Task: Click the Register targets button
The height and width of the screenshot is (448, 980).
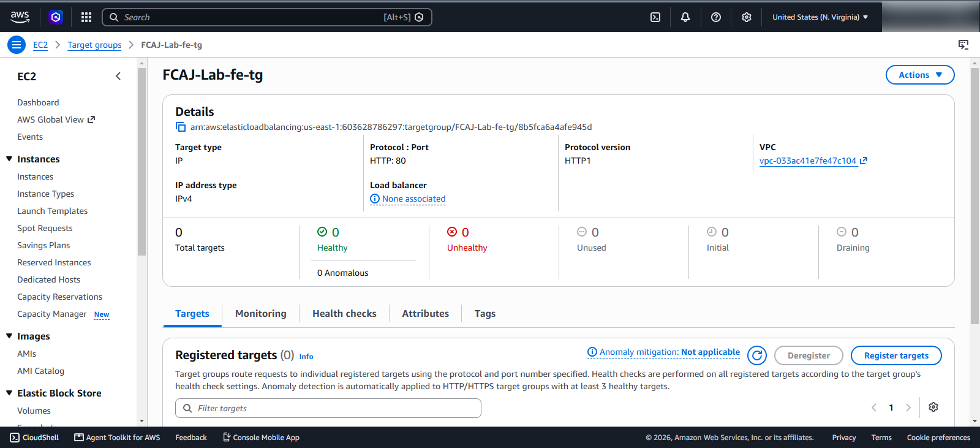Action: click(x=896, y=355)
